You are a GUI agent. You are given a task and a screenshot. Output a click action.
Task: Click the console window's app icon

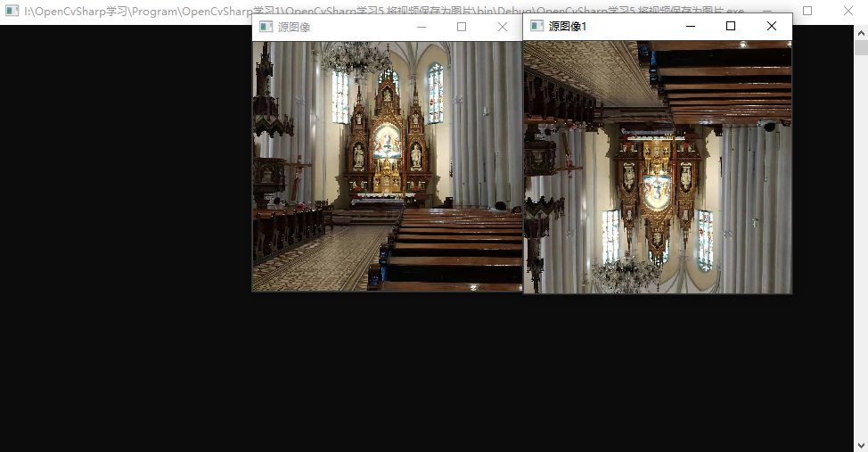(x=12, y=11)
